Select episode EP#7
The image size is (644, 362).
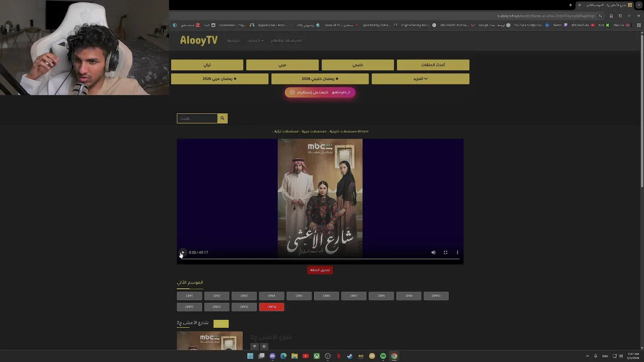pyautogui.click(x=354, y=296)
